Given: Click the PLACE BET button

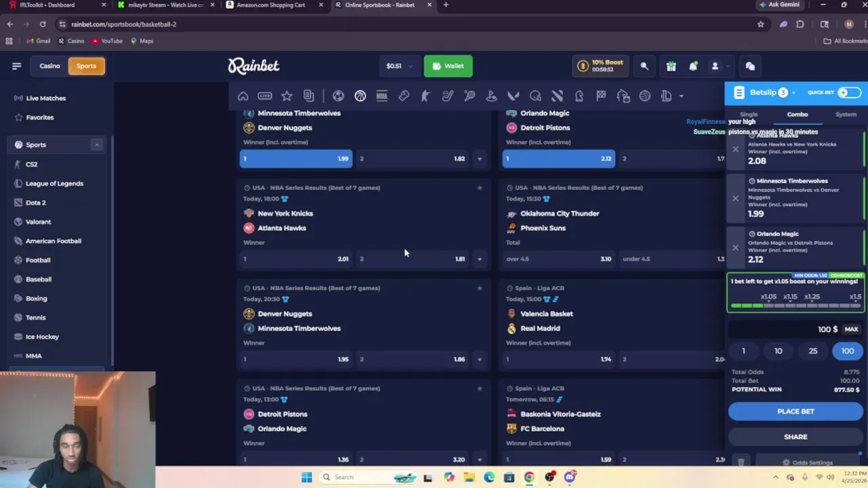Looking at the screenshot, I should click(795, 411).
